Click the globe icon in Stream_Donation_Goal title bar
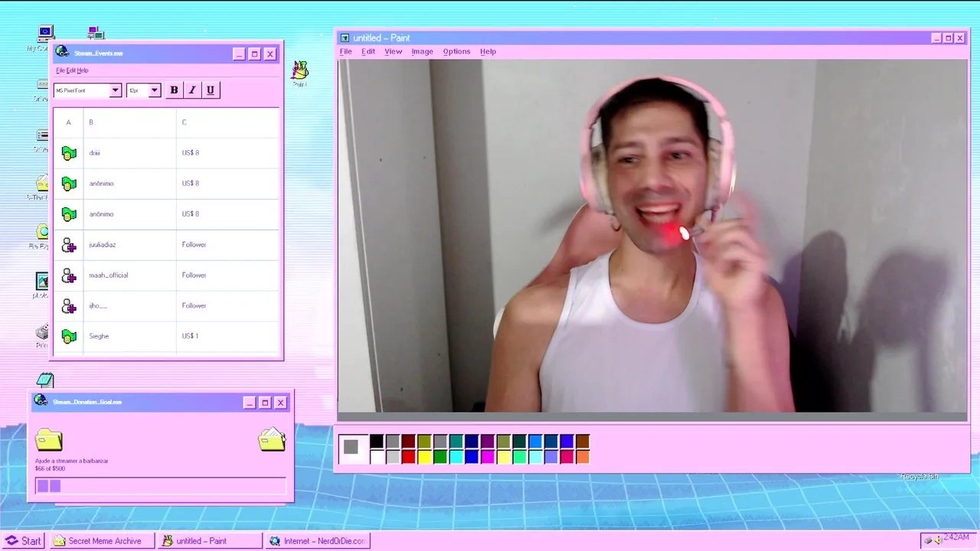The height and width of the screenshot is (551, 980). click(41, 400)
